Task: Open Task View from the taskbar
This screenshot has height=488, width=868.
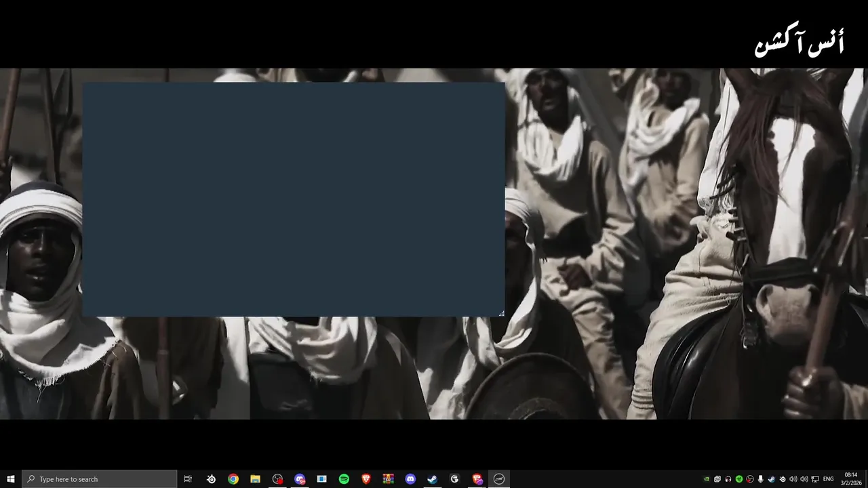Action: tap(188, 479)
